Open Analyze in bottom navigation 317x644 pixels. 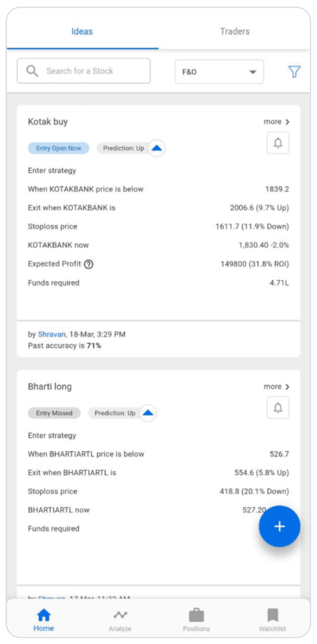(x=120, y=620)
